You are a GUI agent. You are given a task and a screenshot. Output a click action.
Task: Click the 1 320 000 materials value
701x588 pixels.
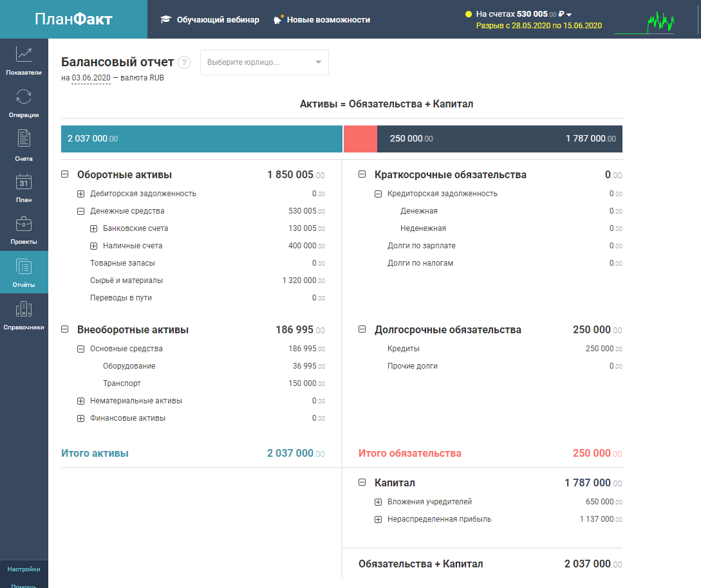tap(304, 280)
